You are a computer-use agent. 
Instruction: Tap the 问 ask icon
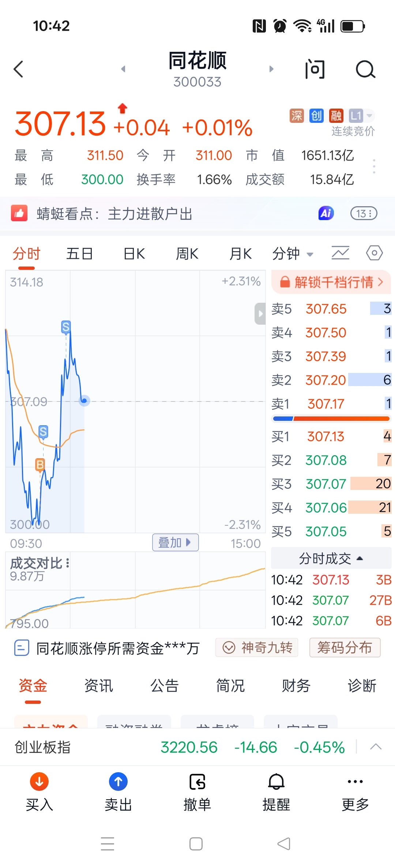pos(315,69)
